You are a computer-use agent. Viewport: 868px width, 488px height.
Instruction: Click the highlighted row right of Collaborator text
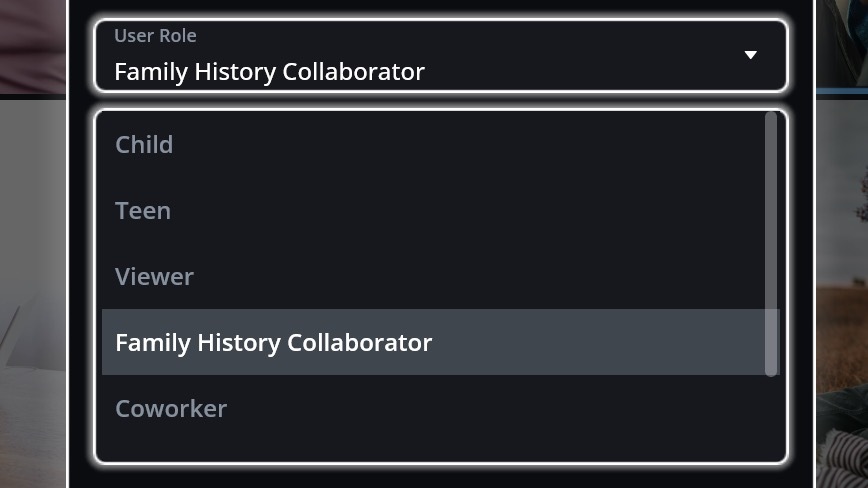(x=600, y=343)
